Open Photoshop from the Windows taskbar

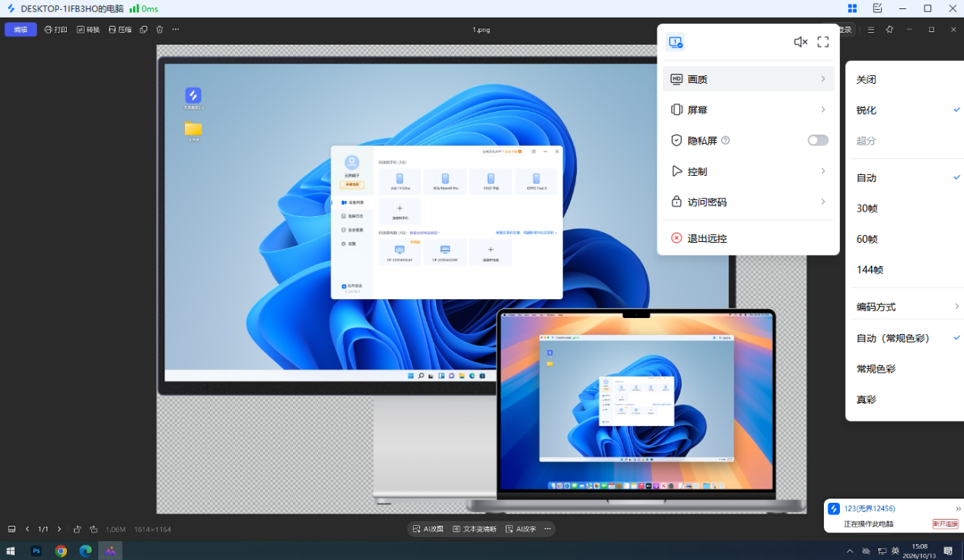click(36, 551)
